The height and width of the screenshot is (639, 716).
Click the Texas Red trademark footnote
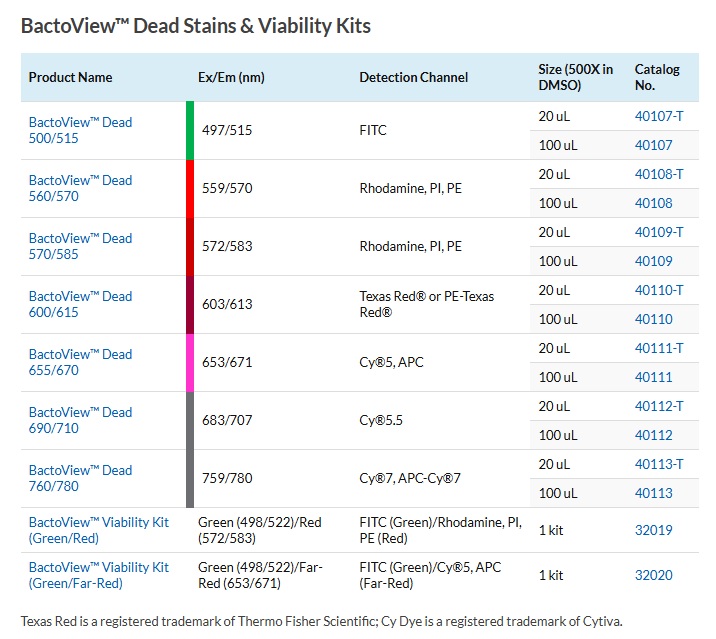pos(321,622)
